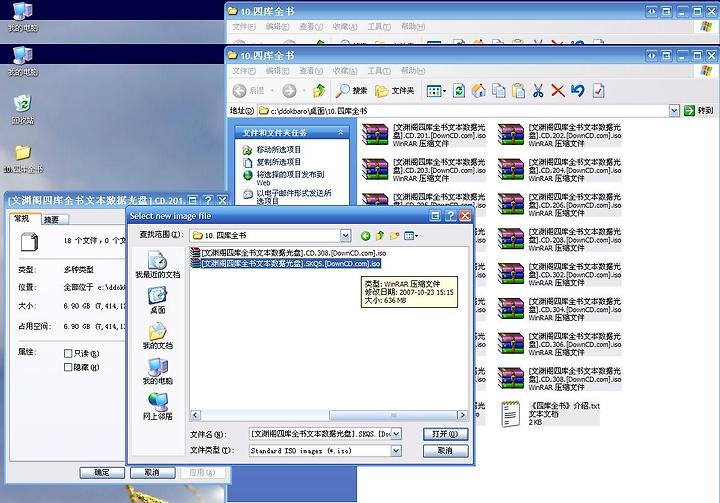The height and width of the screenshot is (503, 720).
Task: Select Network Neighborhood (网上邻居) in places bar
Action: (x=158, y=407)
